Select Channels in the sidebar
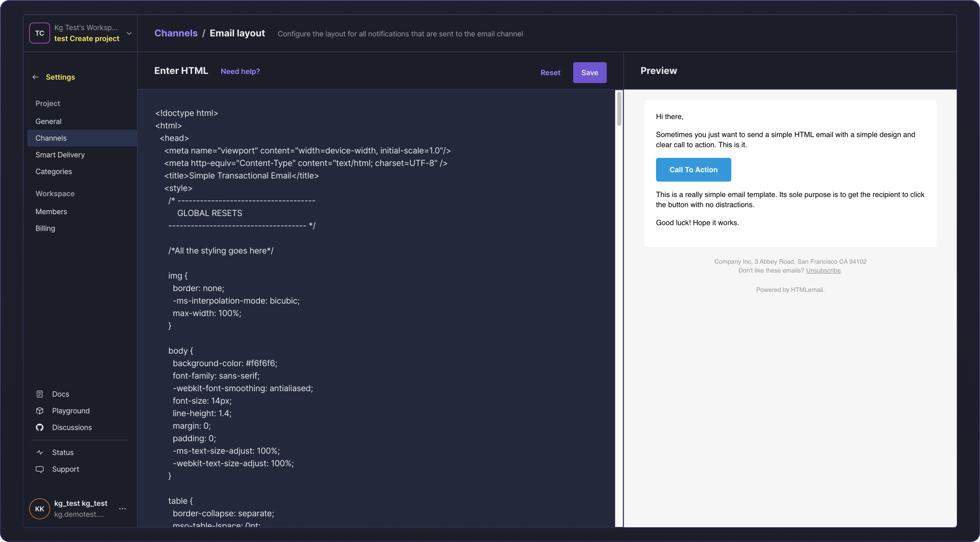The image size is (980, 542). [82, 138]
